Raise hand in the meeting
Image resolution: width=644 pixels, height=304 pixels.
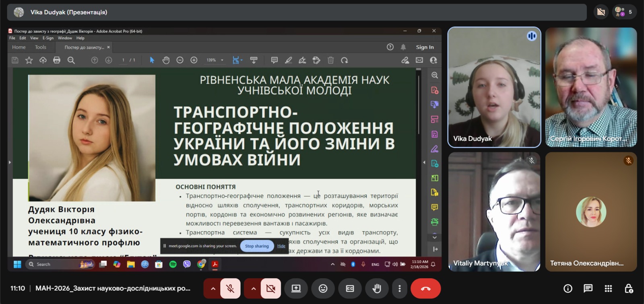click(377, 289)
